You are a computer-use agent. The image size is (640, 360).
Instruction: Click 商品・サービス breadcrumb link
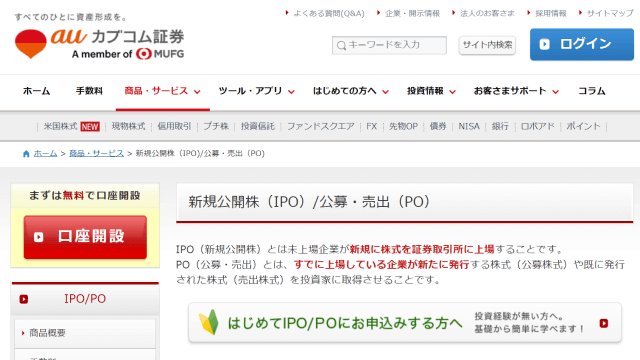[x=96, y=153]
